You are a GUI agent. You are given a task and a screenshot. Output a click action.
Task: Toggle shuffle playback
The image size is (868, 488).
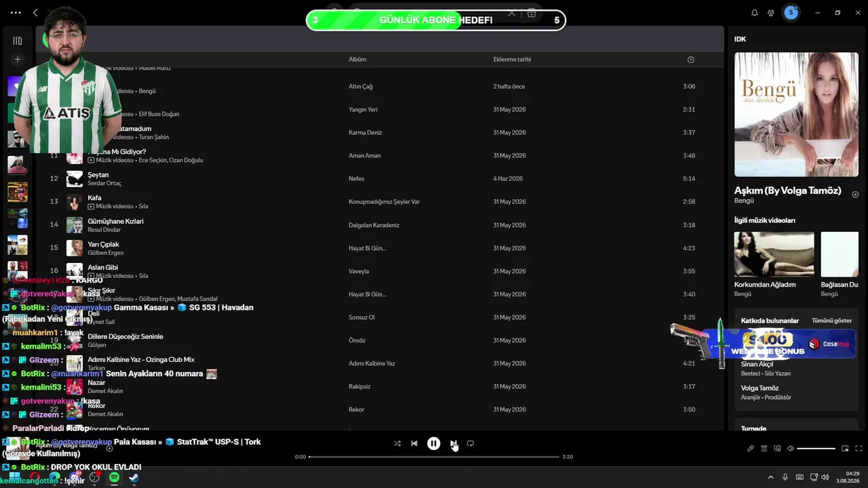(x=397, y=443)
